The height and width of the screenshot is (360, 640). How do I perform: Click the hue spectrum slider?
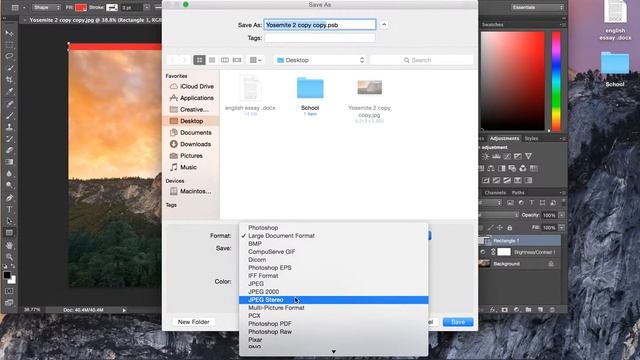[x=556, y=82]
